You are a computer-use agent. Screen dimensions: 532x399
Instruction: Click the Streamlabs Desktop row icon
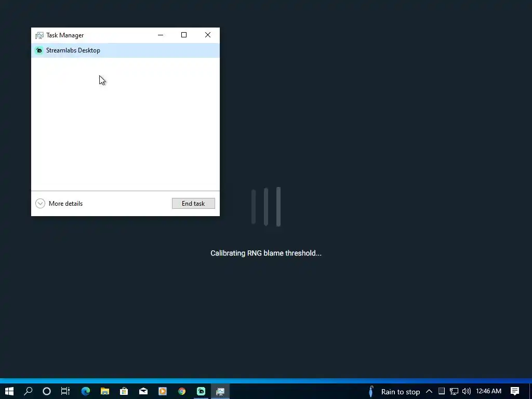point(39,50)
